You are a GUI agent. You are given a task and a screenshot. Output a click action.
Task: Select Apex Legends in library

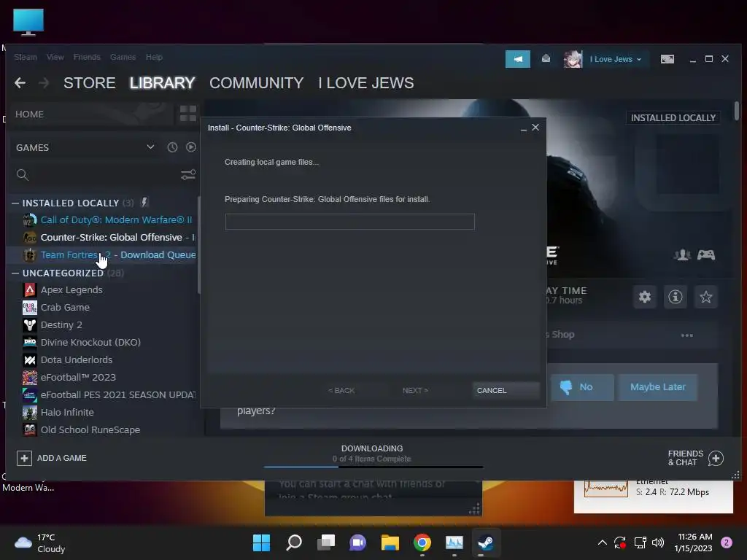click(x=103, y=290)
